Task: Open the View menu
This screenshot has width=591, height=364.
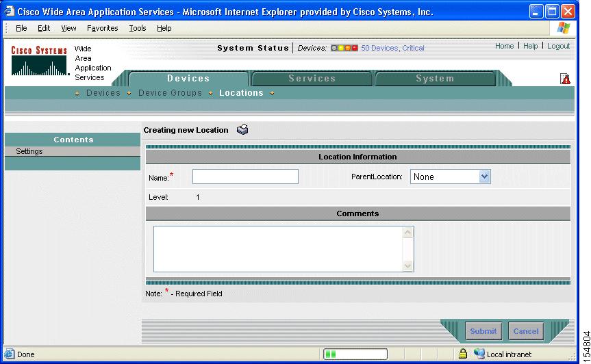Action: (68, 28)
